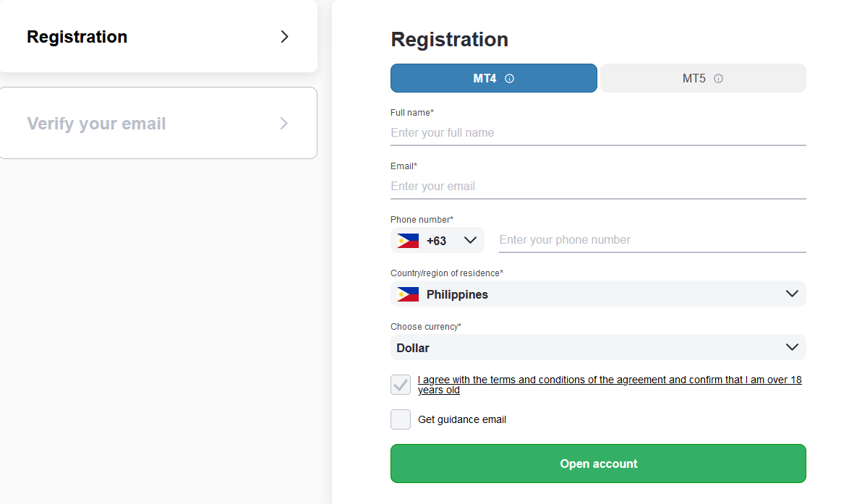Switch to the MT4 tab

click(x=494, y=78)
